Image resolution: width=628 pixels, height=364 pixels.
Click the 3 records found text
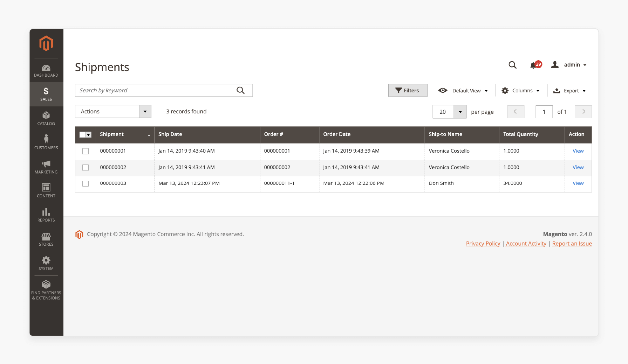(186, 112)
